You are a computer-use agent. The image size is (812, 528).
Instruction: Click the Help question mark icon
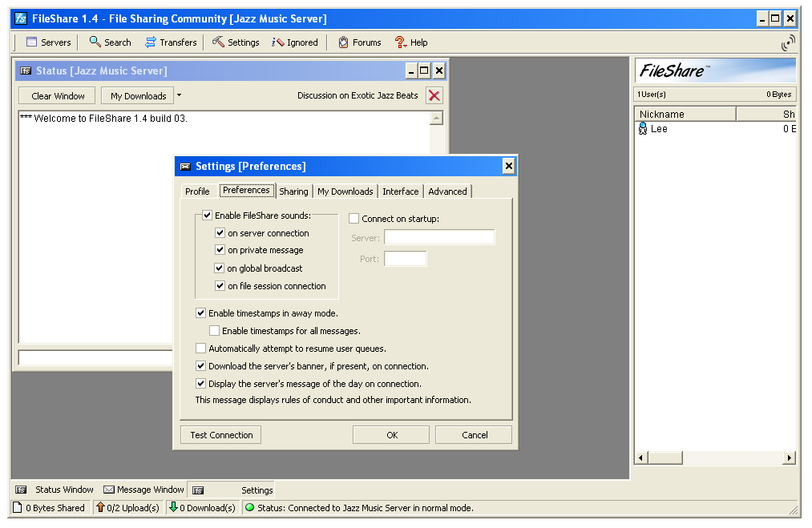[401, 42]
